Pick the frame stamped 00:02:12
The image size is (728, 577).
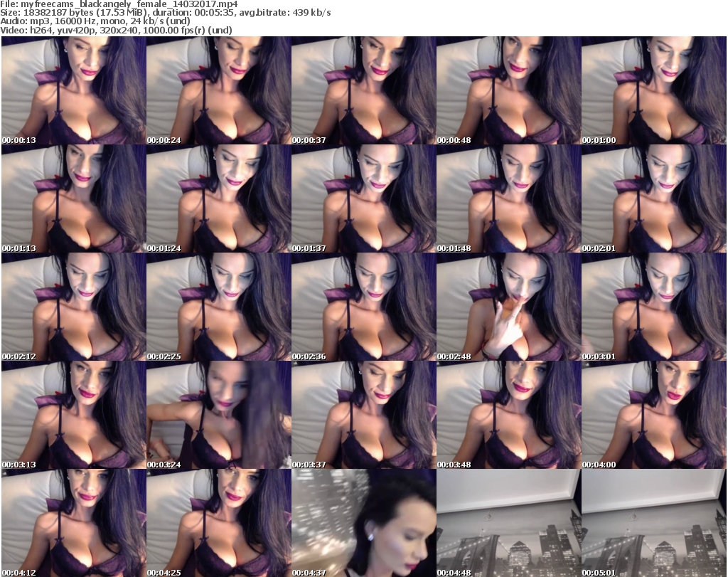click(73, 307)
